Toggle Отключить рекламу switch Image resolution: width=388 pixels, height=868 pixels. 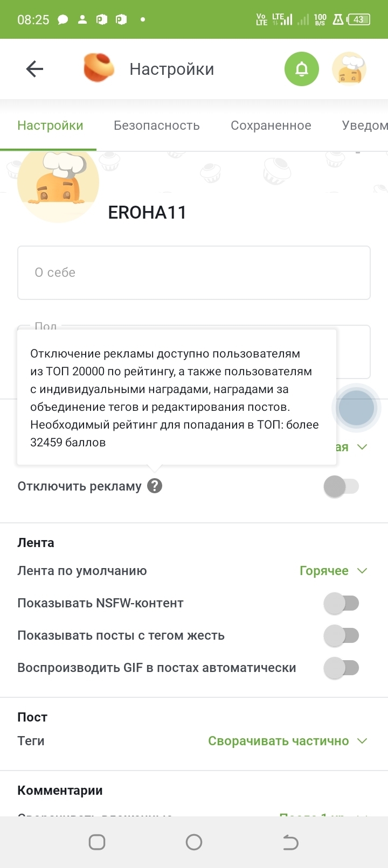click(341, 486)
